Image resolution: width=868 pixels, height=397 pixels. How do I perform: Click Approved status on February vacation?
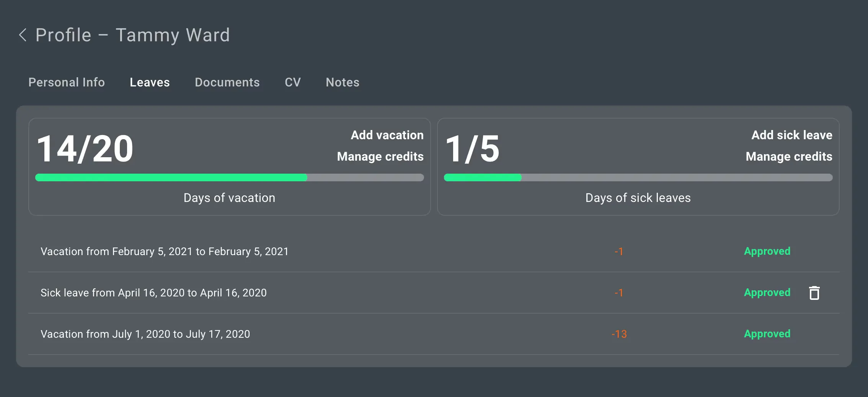[x=767, y=251]
